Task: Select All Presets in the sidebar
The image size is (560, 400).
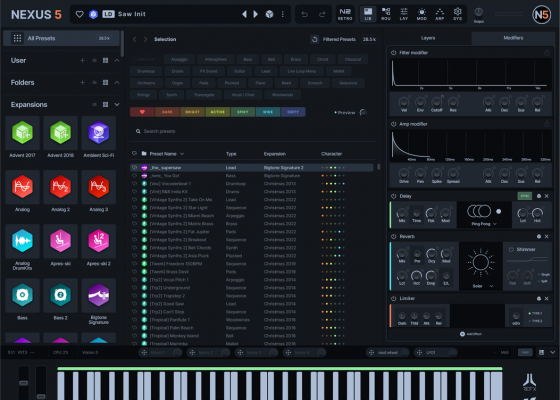Action: [61, 38]
